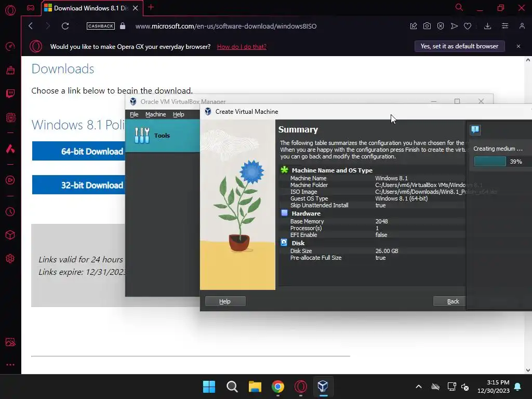Open Extensions cube icon in sidebar
This screenshot has width=532, height=399.
[x=10, y=235]
